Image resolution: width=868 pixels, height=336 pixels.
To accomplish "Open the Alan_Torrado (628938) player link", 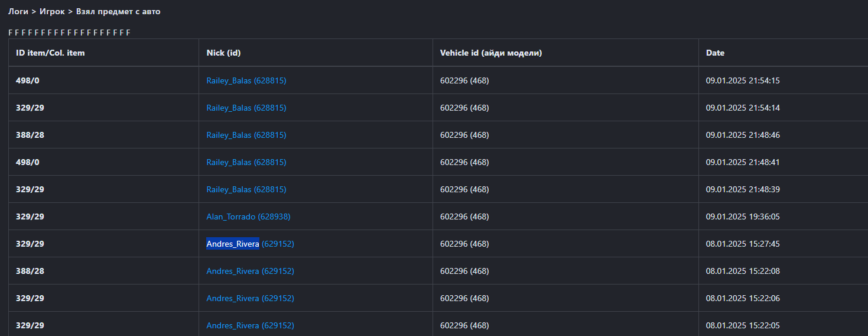I will pos(248,217).
